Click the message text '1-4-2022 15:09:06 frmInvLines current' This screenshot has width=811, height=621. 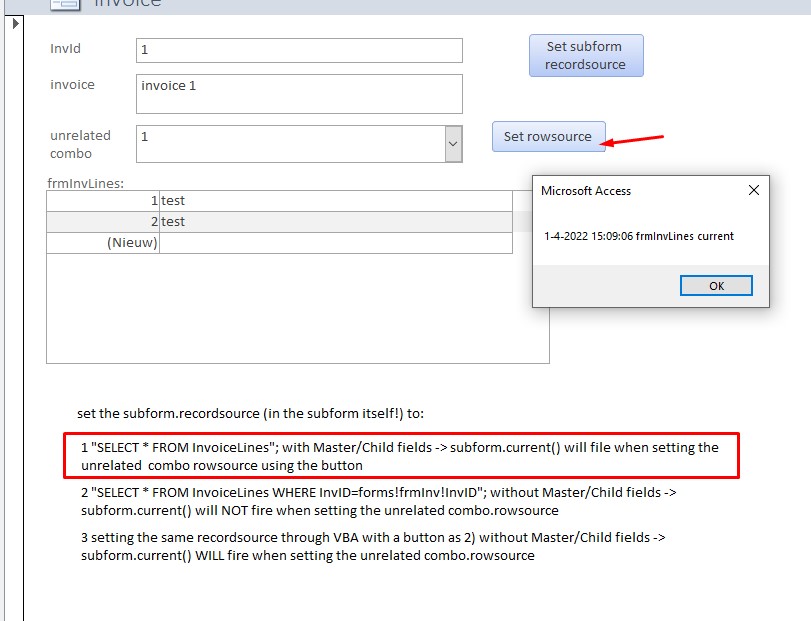click(x=639, y=236)
